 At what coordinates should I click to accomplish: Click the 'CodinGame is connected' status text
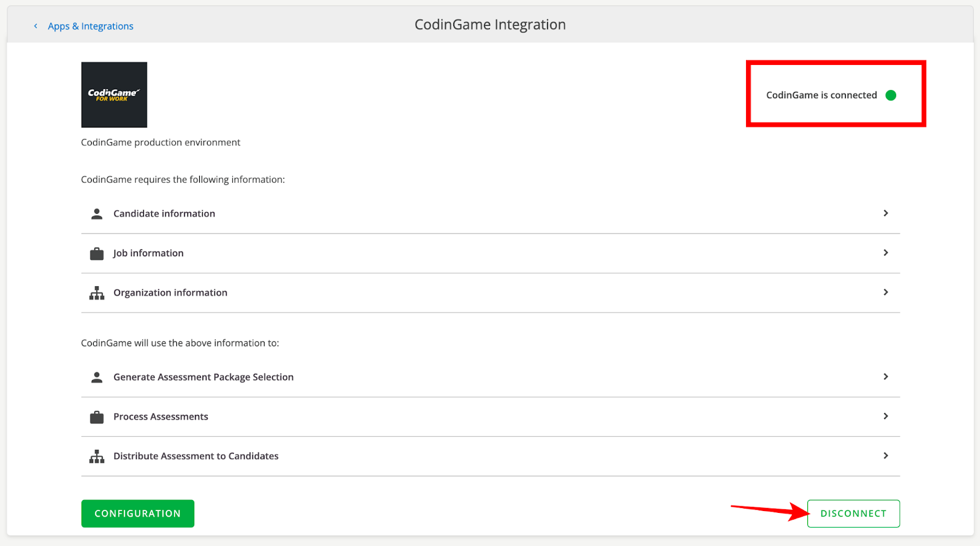pyautogui.click(x=821, y=95)
